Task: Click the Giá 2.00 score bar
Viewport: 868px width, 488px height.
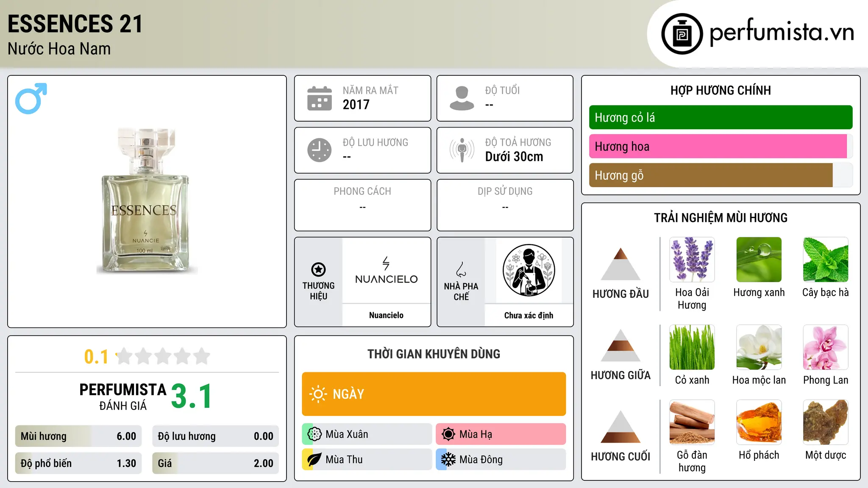Action: (x=216, y=463)
